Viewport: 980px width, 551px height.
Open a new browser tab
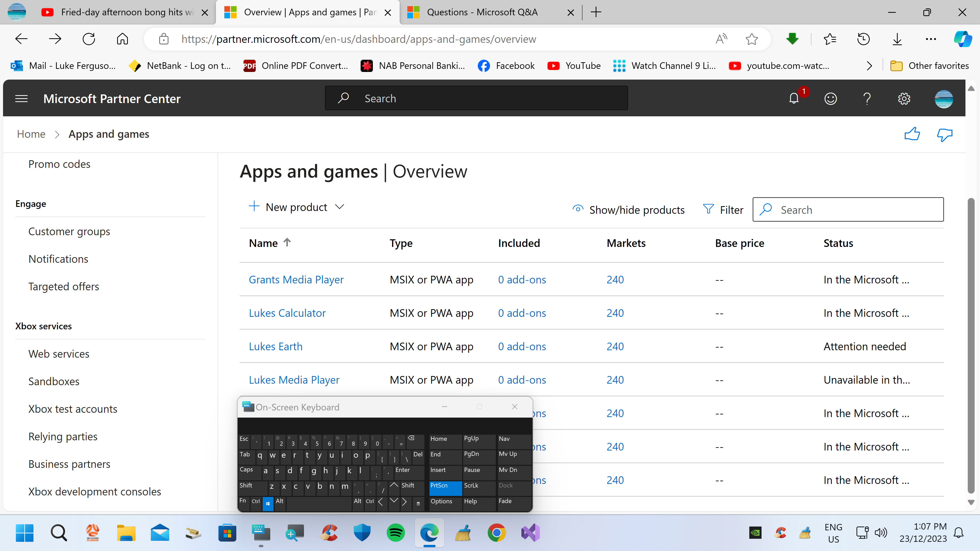pos(596,12)
